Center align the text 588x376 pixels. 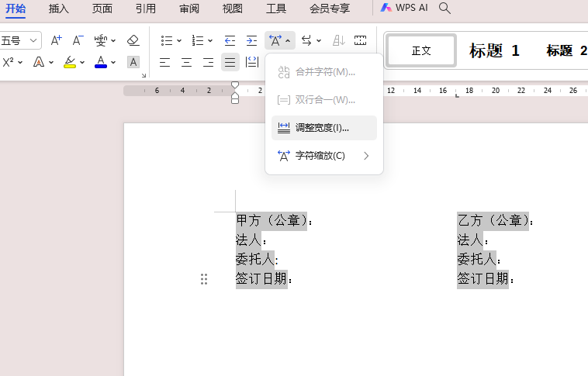186,62
